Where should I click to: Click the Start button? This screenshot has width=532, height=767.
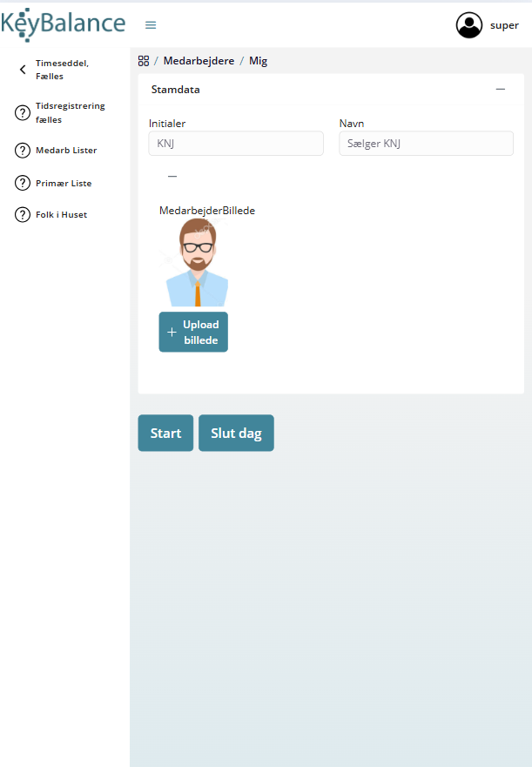point(165,434)
